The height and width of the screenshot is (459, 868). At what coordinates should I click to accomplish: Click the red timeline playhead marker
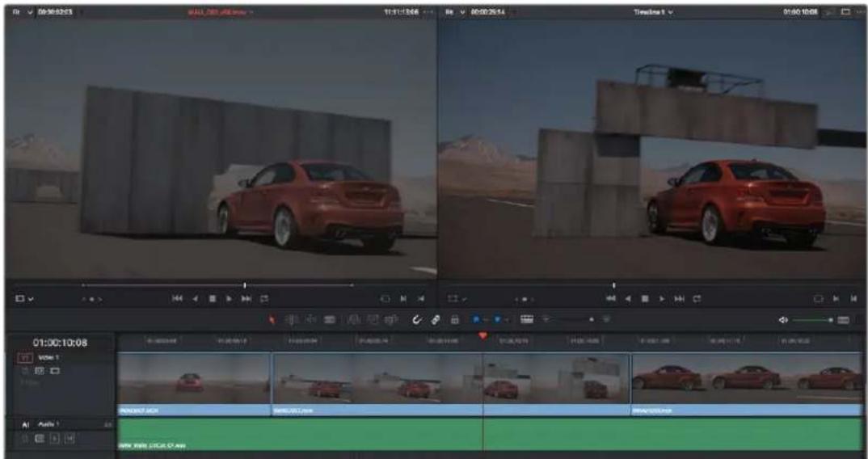(x=482, y=335)
